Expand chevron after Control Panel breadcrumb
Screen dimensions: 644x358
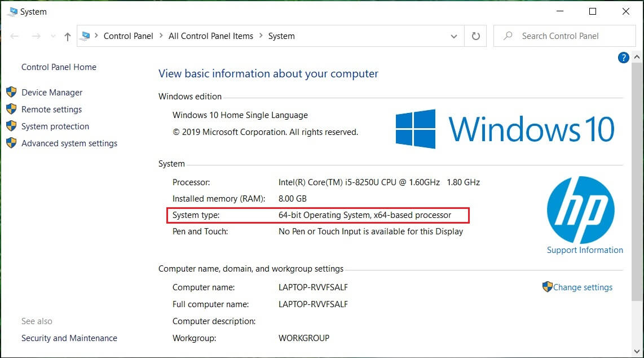(x=161, y=36)
